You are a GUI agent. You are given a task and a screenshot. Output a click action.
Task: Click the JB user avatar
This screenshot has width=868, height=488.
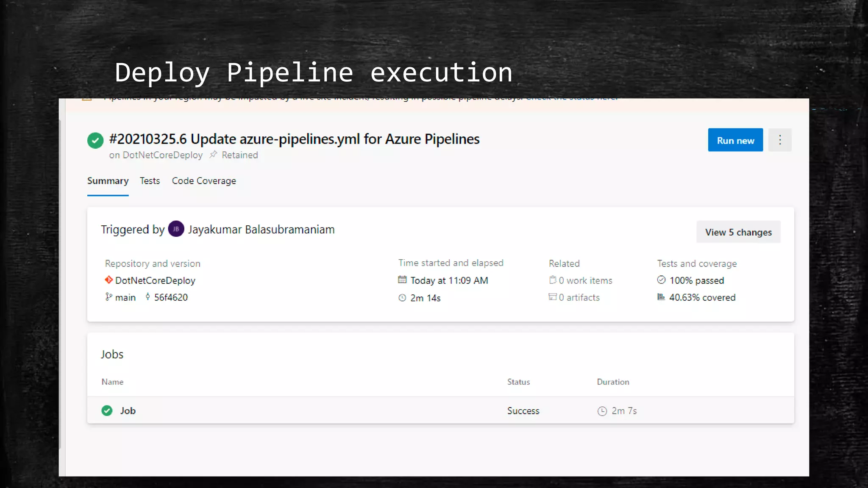176,229
